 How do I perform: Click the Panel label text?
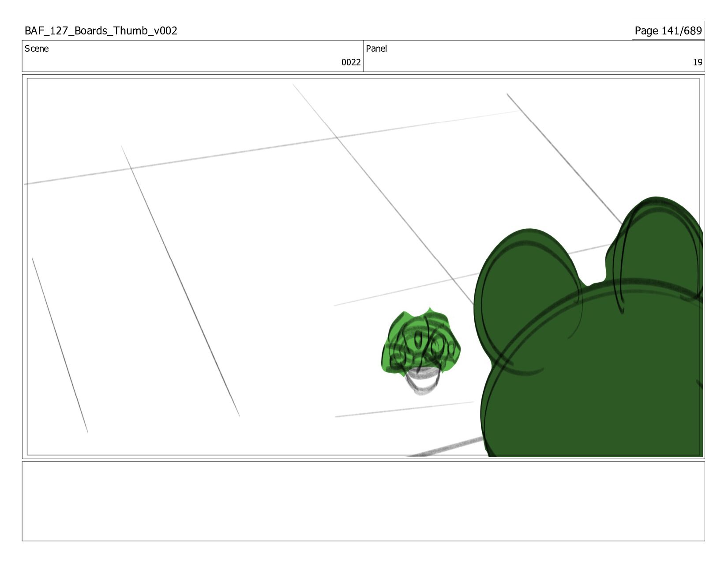point(376,49)
